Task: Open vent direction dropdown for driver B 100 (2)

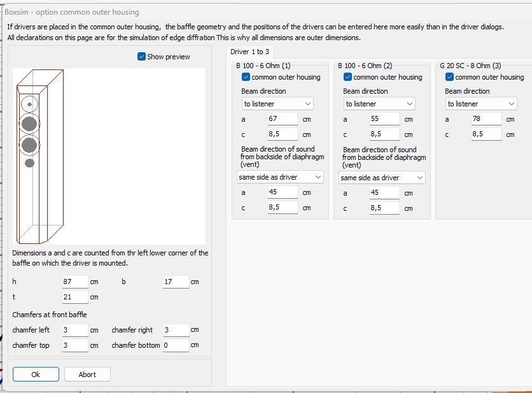Action: [x=382, y=178]
